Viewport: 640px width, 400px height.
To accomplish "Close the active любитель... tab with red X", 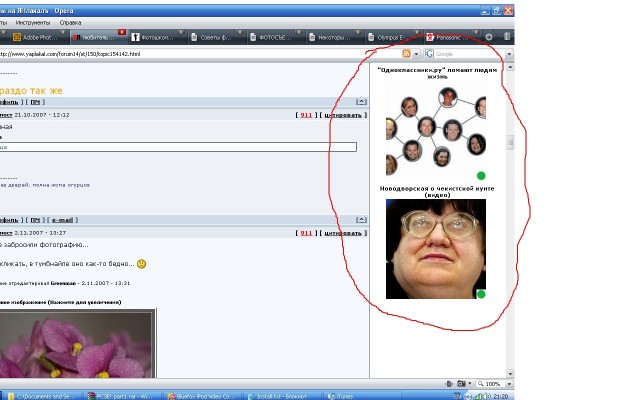I will coord(122,32).
